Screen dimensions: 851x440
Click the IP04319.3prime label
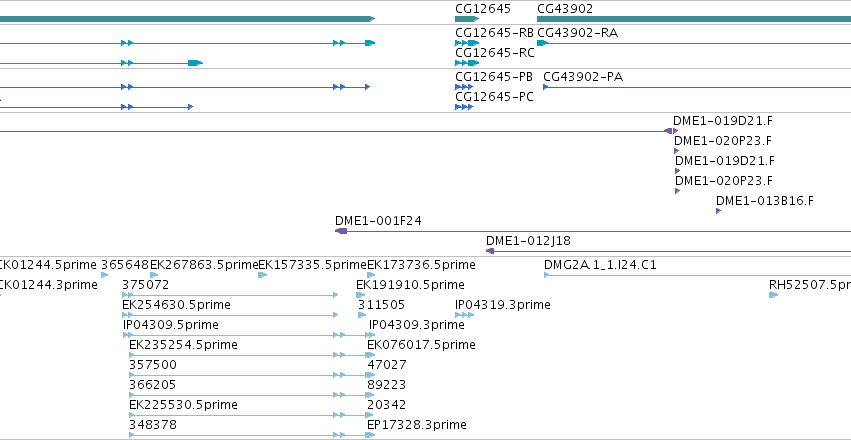(x=503, y=305)
